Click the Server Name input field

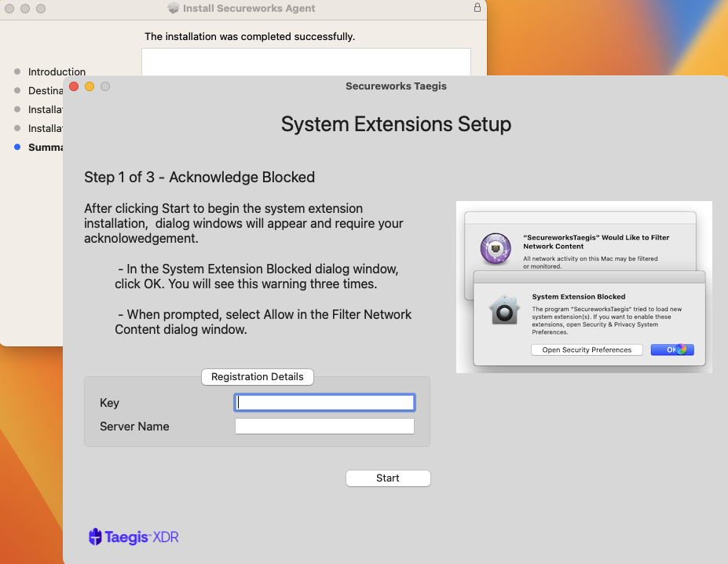pyautogui.click(x=324, y=426)
